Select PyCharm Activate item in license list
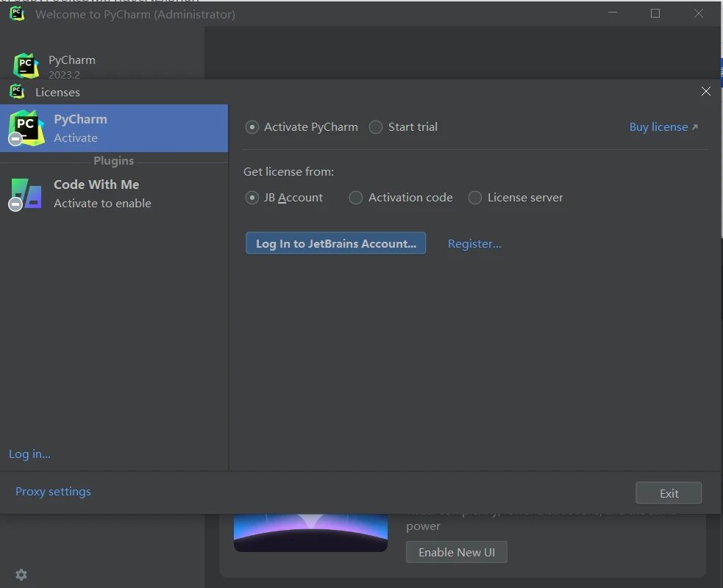This screenshot has height=588, width=723. point(114,128)
